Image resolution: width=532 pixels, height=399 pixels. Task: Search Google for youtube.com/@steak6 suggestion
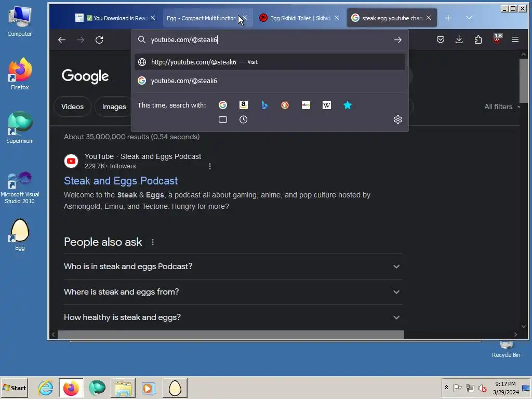(270, 81)
